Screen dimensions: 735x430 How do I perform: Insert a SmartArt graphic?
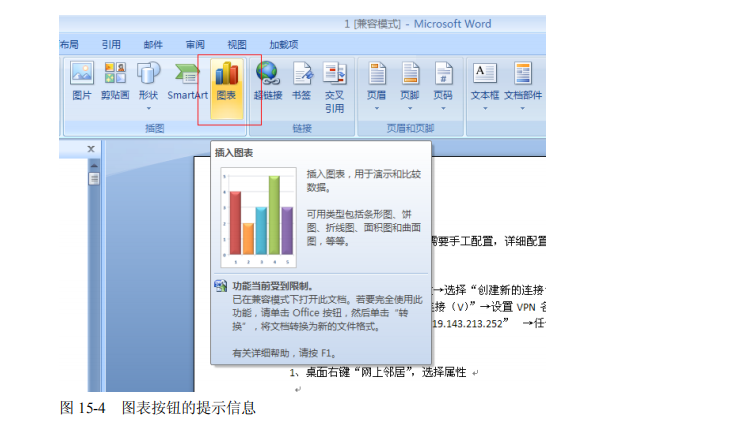coord(188,81)
